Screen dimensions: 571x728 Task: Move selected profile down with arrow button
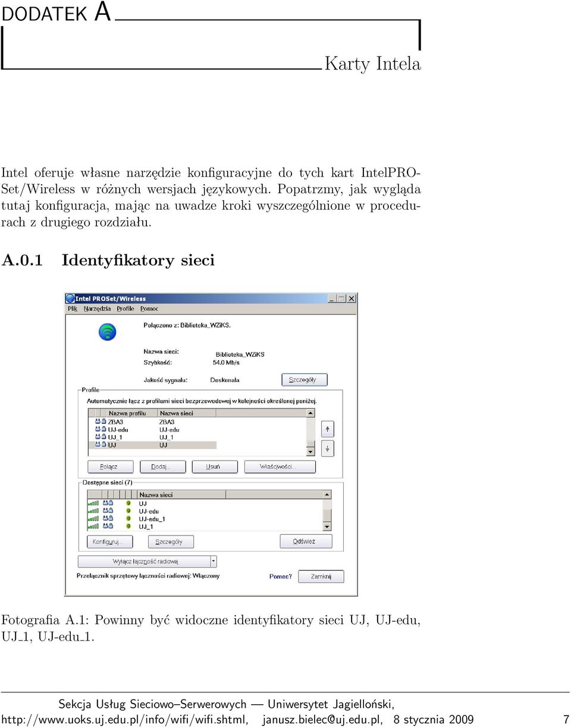coord(328,448)
